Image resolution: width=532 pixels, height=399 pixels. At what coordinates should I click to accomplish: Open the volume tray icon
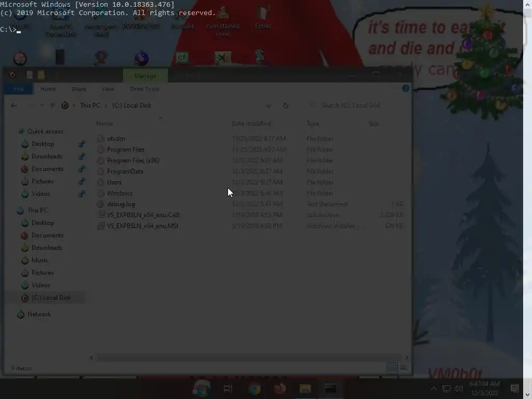459,389
